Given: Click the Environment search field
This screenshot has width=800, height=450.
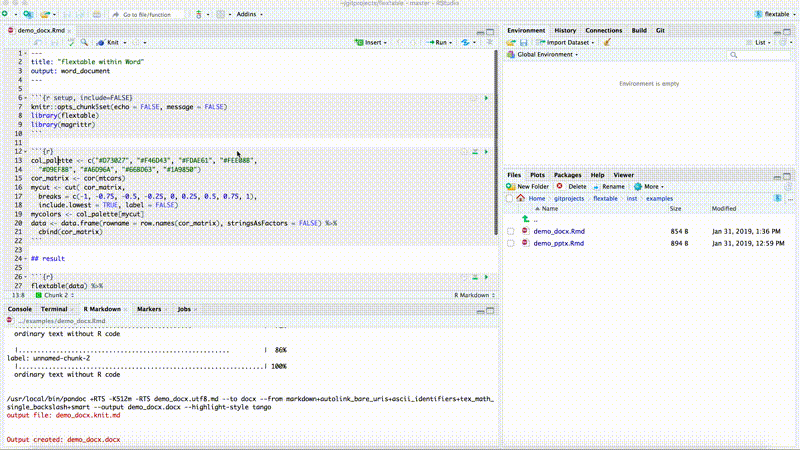Looking at the screenshot, I should (x=759, y=55).
